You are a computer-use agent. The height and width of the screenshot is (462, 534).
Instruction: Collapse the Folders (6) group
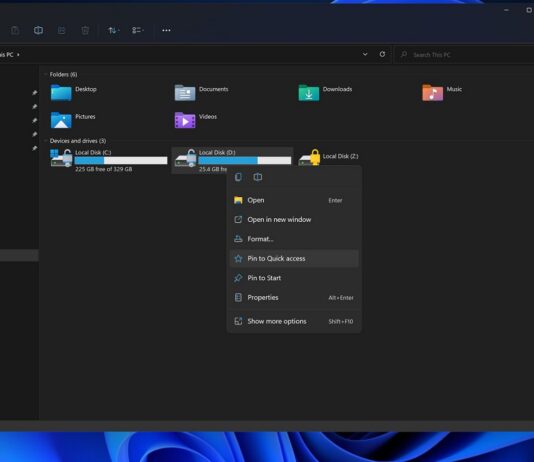coord(45,74)
